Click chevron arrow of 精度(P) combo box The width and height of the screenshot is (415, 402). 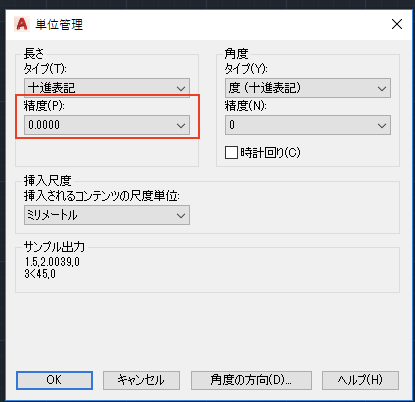(x=181, y=125)
